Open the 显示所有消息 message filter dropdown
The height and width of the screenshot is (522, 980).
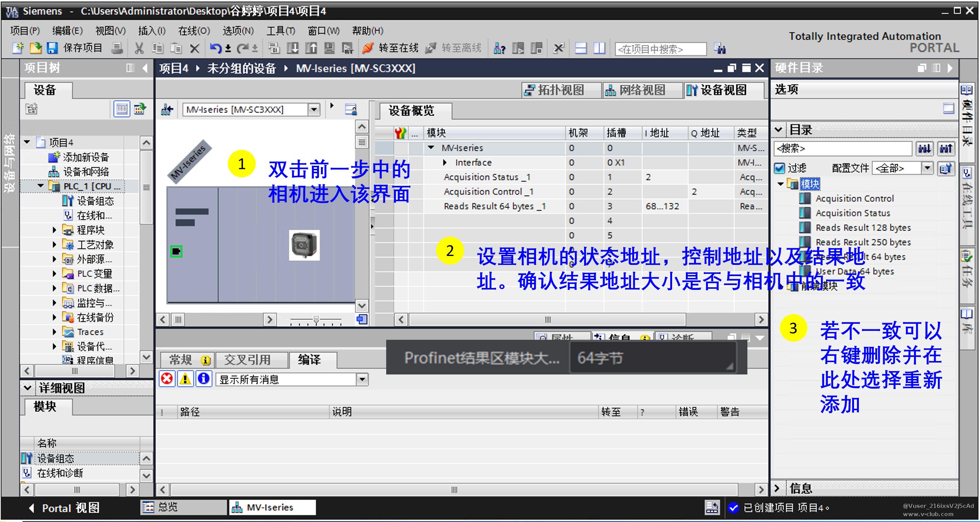tap(362, 379)
